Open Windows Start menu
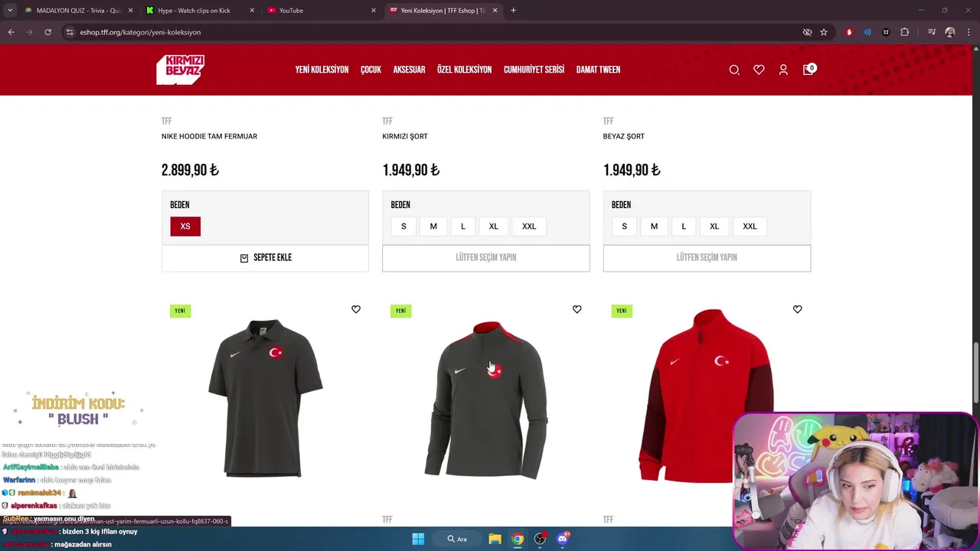980x551 pixels. 418,539
